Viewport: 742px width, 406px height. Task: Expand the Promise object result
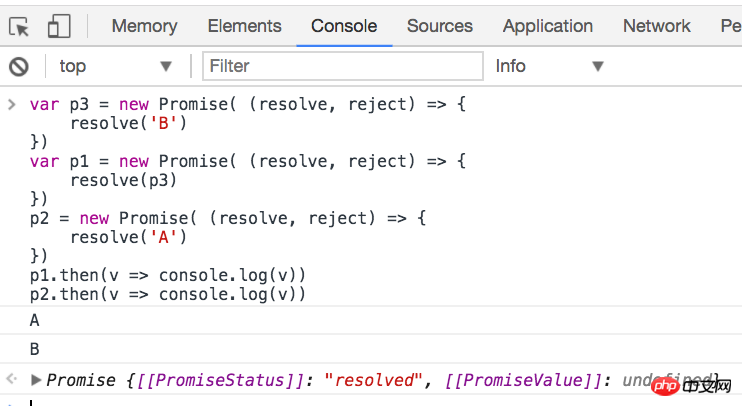[x=37, y=379]
